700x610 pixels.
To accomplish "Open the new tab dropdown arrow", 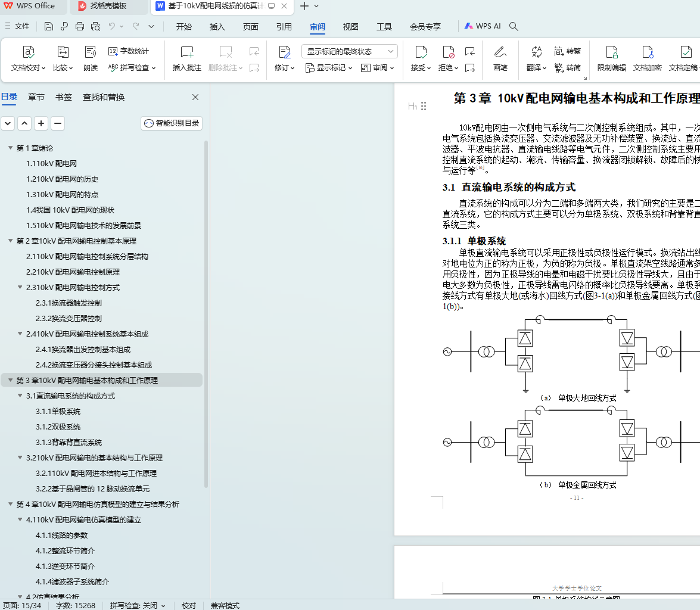I will coord(316,6).
